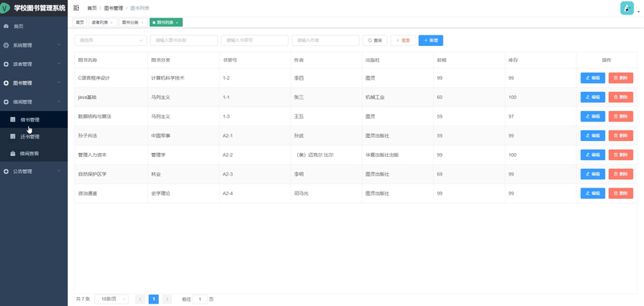Edit the 资治通鉴 row
The width and height of the screenshot is (644, 306).
pyautogui.click(x=592, y=193)
